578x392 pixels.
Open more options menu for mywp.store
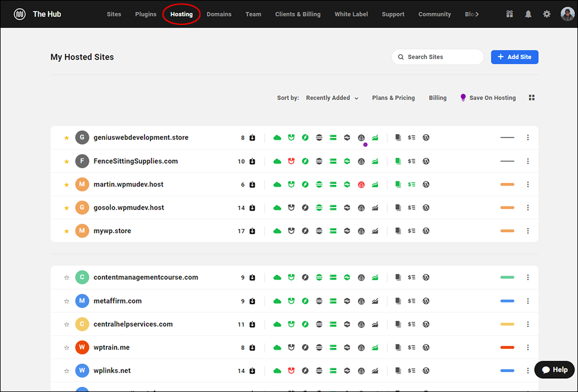tap(528, 231)
